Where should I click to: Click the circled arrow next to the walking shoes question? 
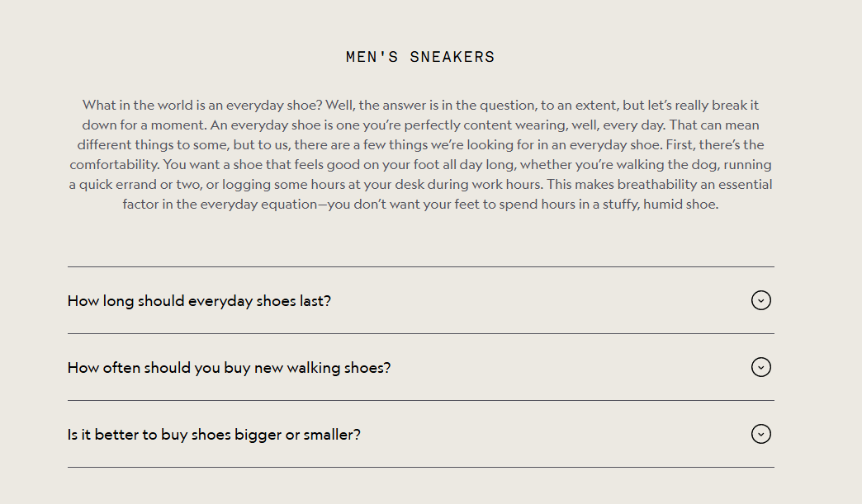760,367
